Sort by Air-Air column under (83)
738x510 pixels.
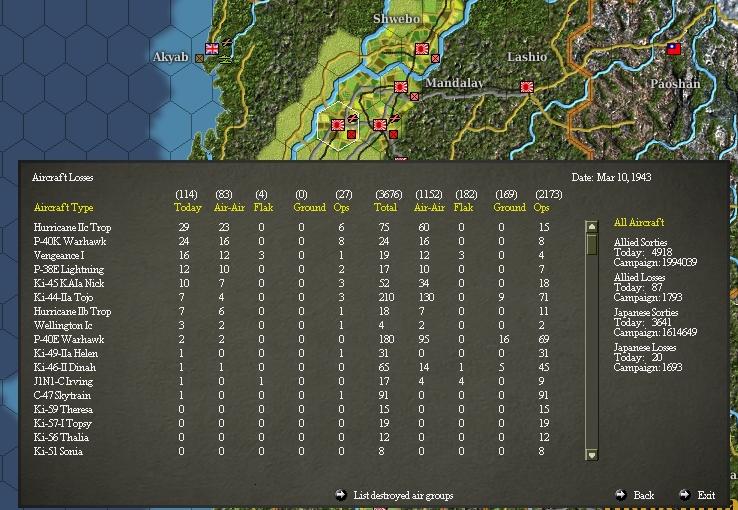(x=229, y=207)
